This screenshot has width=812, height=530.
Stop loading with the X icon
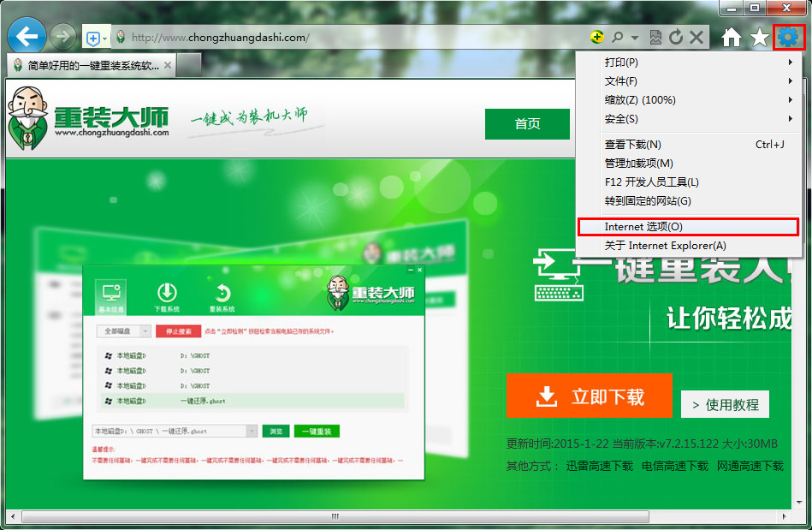(x=696, y=38)
